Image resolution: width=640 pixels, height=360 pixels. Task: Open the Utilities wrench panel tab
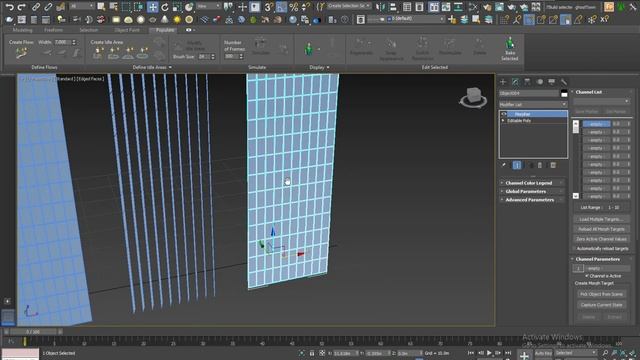click(x=564, y=82)
